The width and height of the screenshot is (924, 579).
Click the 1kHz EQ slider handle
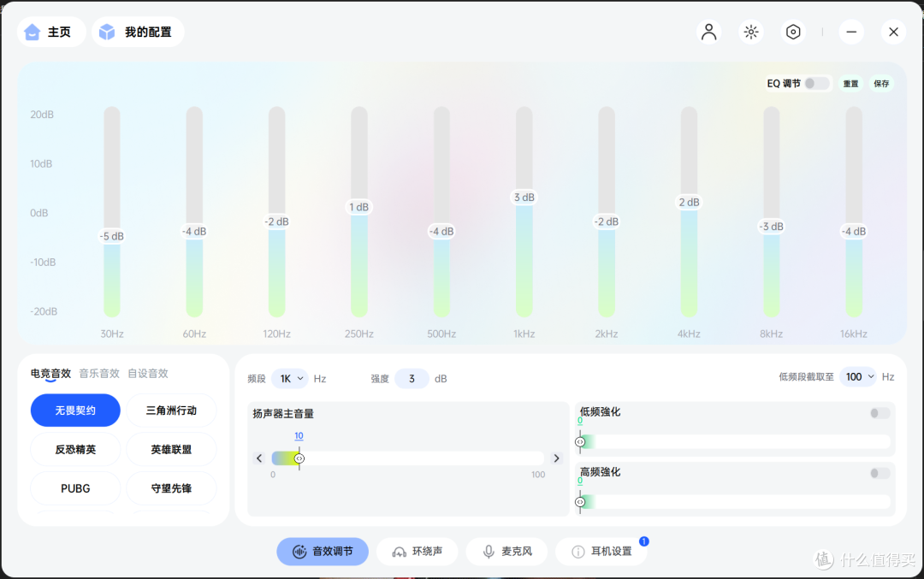click(x=524, y=198)
